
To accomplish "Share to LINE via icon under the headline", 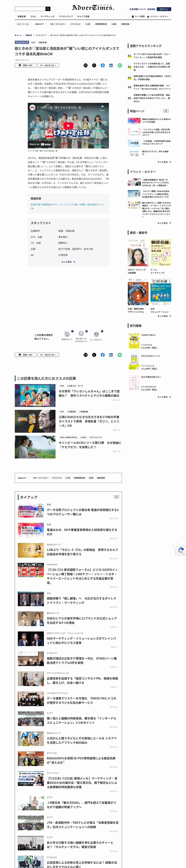I will (120, 65).
